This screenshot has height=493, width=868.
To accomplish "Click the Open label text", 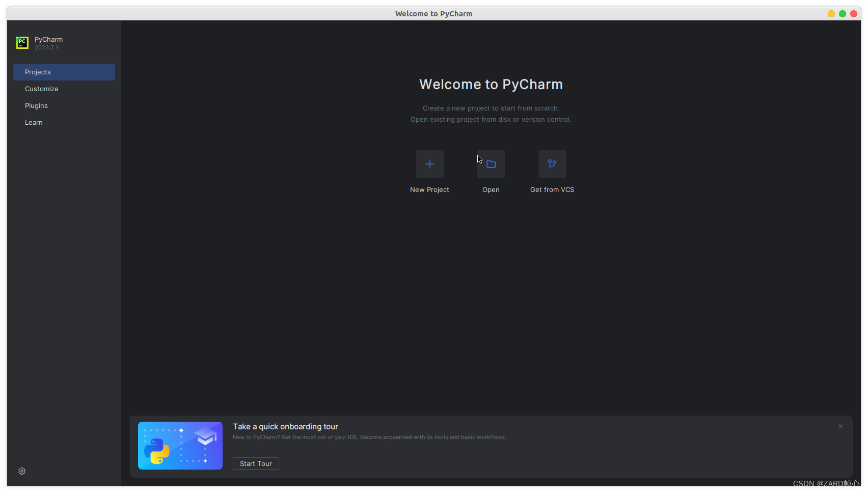I will tap(491, 189).
